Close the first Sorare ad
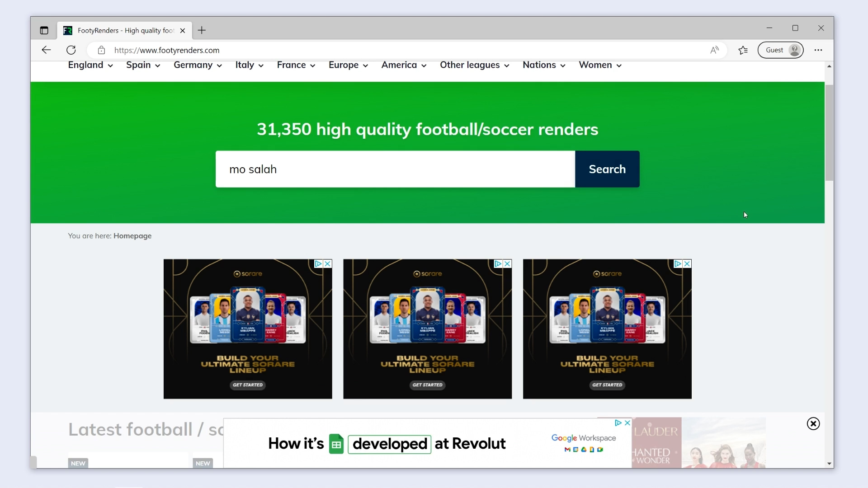 click(328, 263)
